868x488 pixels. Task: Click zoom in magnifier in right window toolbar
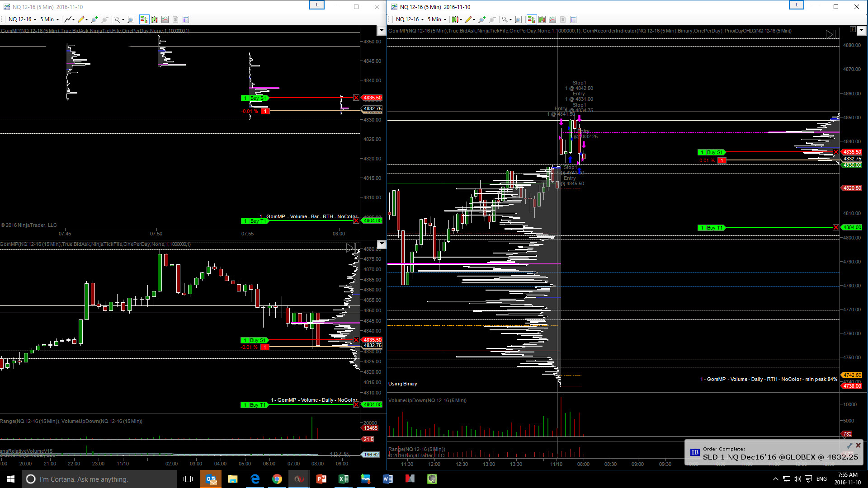click(482, 19)
